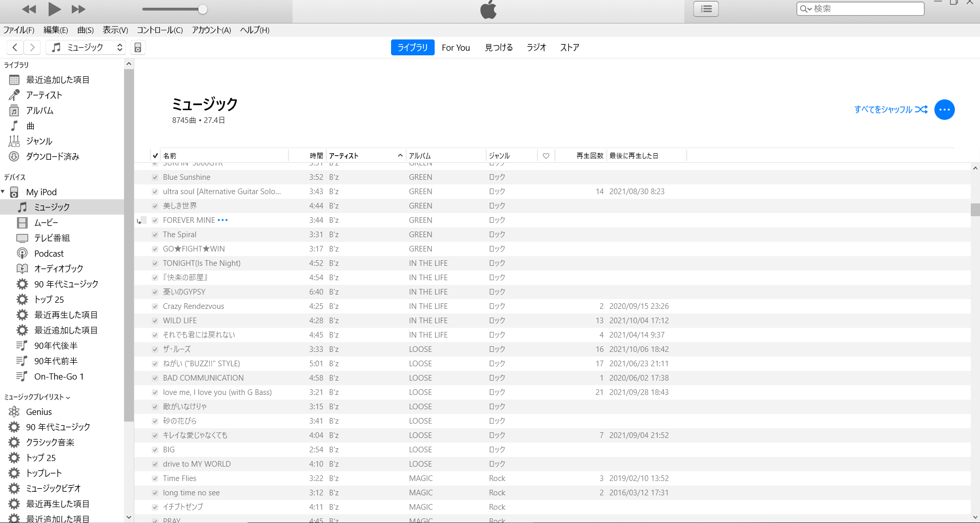Open the On-The-Go 1 playlist

[59, 376]
